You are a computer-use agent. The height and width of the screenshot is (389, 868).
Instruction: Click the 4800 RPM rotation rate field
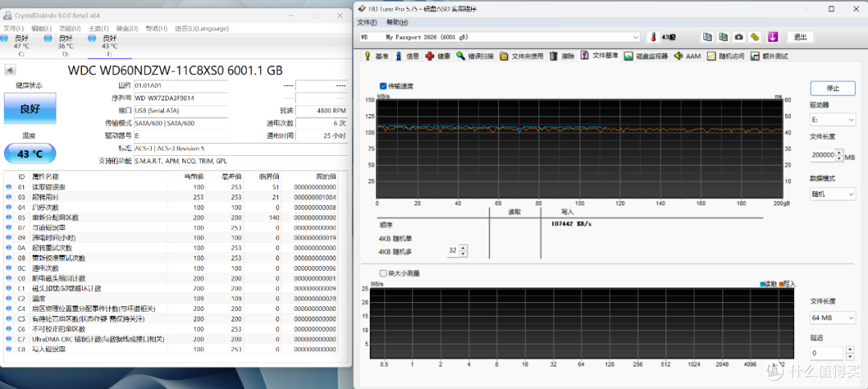pos(321,111)
